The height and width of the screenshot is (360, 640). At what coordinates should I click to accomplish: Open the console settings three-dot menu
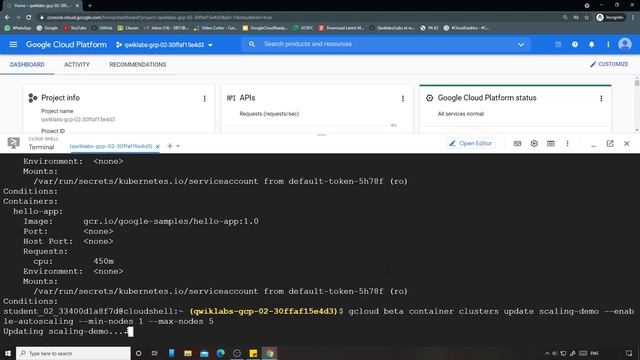coord(608,44)
